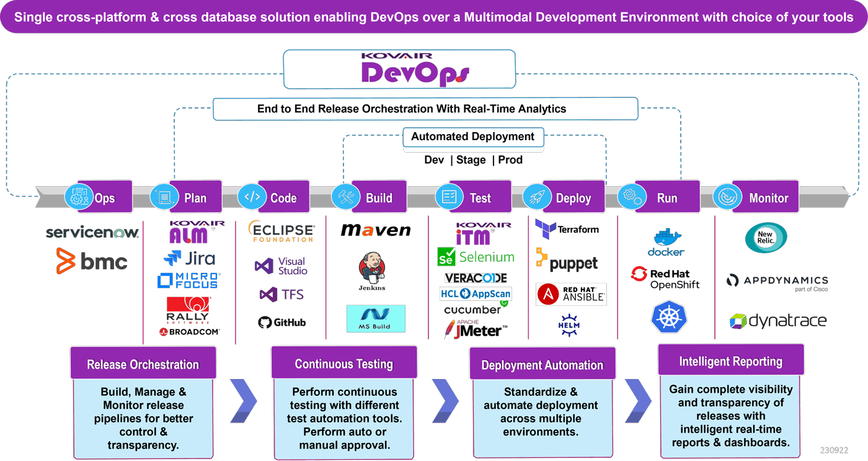
Task: Expand the Dev Stage Prod row
Action: click(x=473, y=159)
